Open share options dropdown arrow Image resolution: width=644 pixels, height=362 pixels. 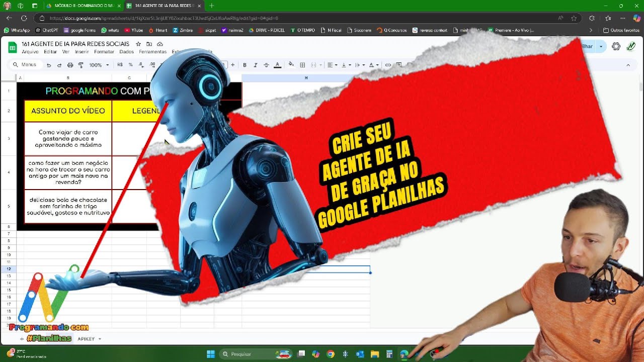[x=601, y=46]
